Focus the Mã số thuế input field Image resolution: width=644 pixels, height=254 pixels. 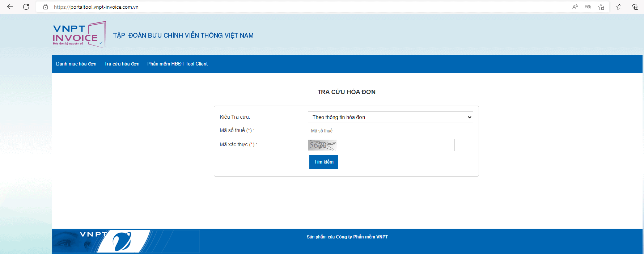point(390,131)
